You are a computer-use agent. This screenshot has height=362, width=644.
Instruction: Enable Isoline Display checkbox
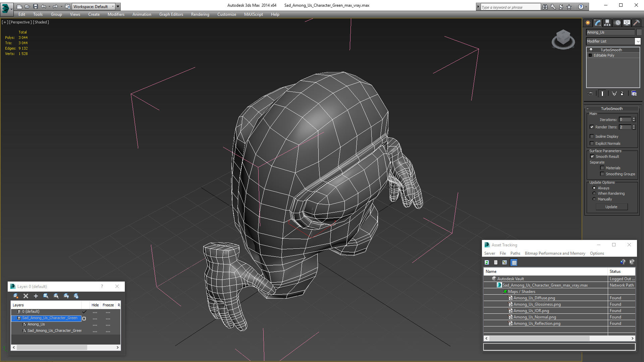pos(592,136)
